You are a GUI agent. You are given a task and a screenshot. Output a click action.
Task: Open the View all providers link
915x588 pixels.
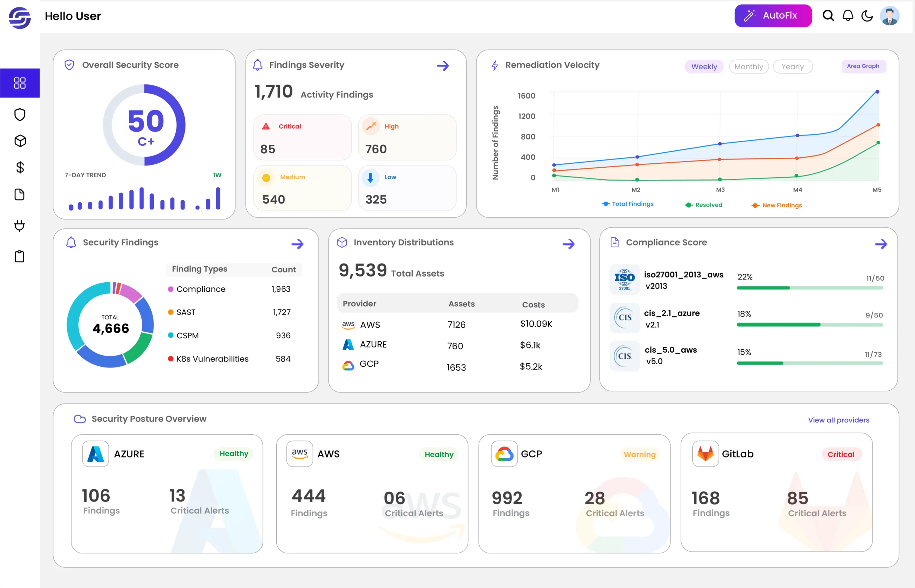pos(839,420)
